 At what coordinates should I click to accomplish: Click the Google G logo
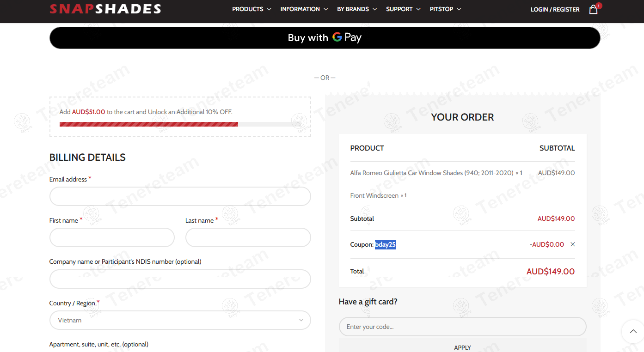pyautogui.click(x=337, y=37)
